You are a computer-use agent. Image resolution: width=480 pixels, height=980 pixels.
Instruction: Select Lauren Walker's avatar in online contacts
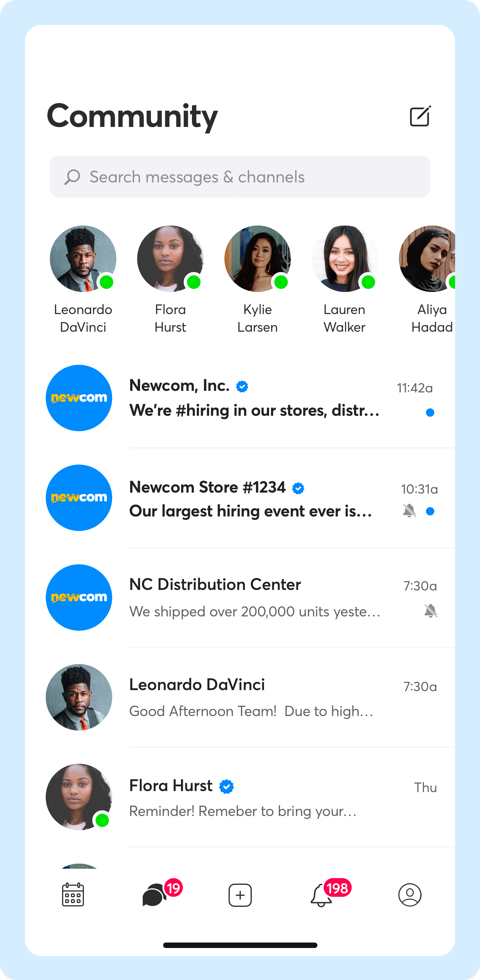click(345, 259)
